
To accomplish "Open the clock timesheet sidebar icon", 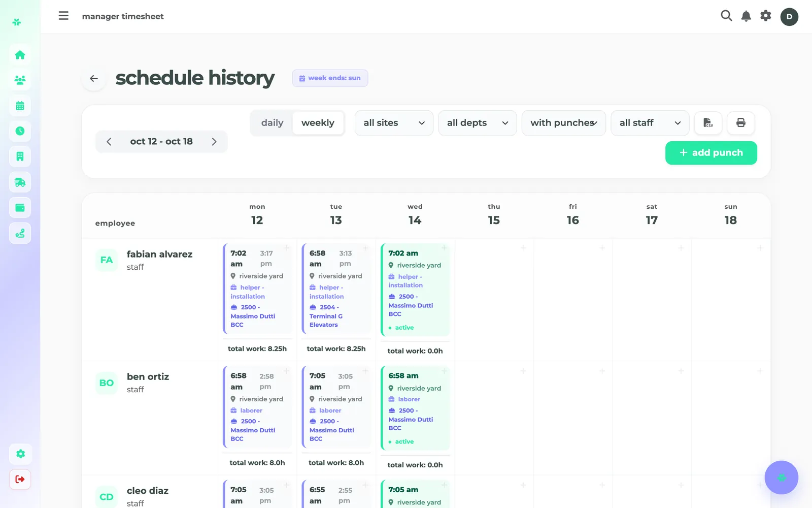I will click(x=20, y=131).
